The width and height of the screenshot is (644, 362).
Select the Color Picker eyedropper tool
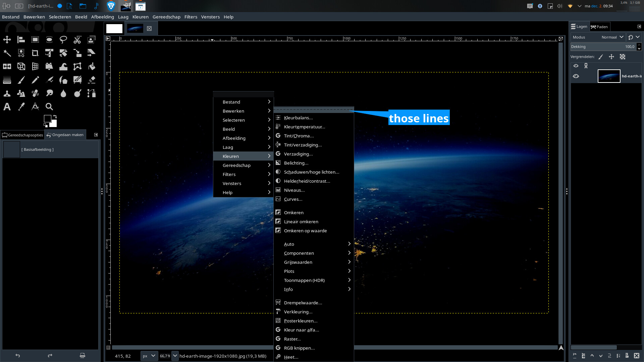tap(21, 107)
